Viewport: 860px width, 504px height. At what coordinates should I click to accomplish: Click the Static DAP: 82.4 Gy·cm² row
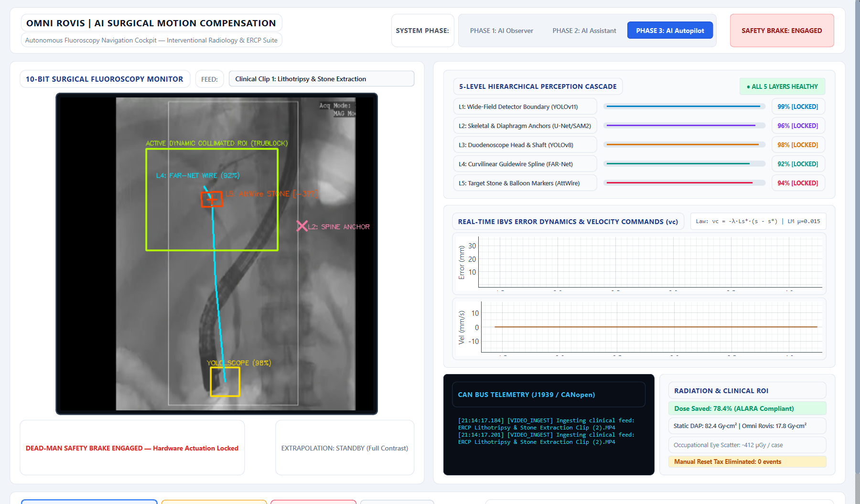click(747, 426)
